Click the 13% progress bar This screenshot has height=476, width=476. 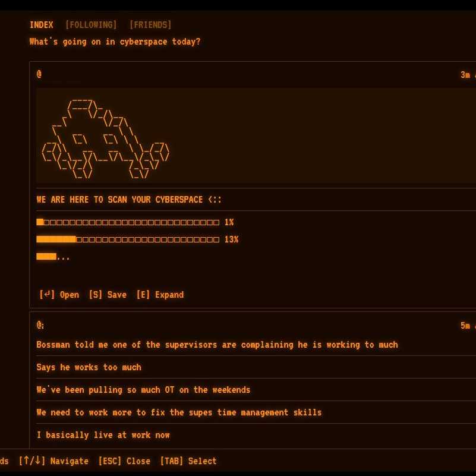(x=137, y=239)
